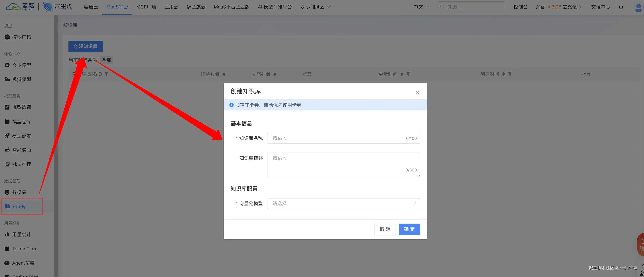Viewport: 644px width, 277px height.
Task: Open 文档中心 link
Action: click(600, 7)
